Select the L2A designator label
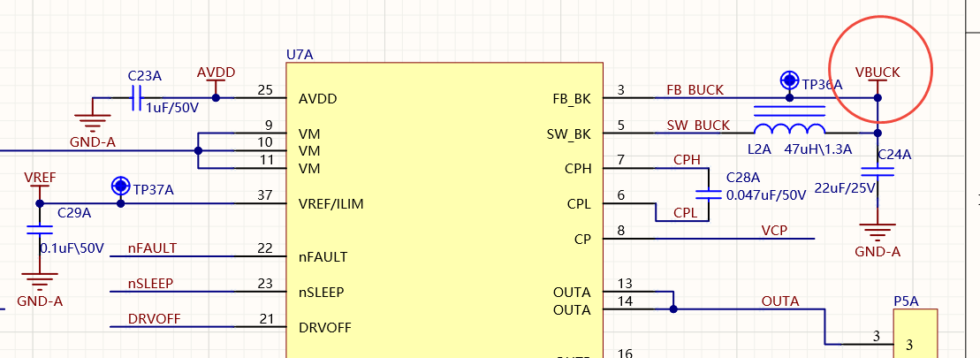 coord(759,149)
